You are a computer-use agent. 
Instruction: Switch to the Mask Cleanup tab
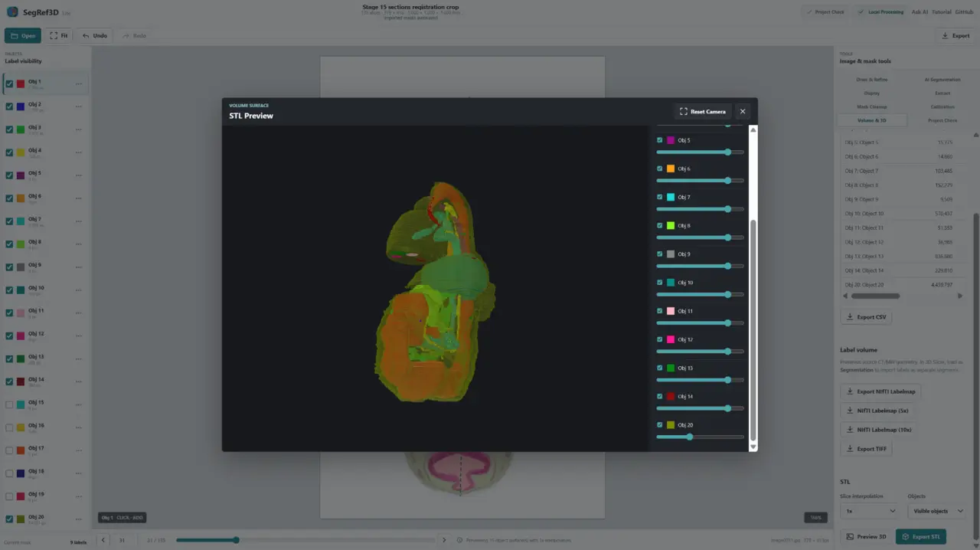tap(872, 107)
